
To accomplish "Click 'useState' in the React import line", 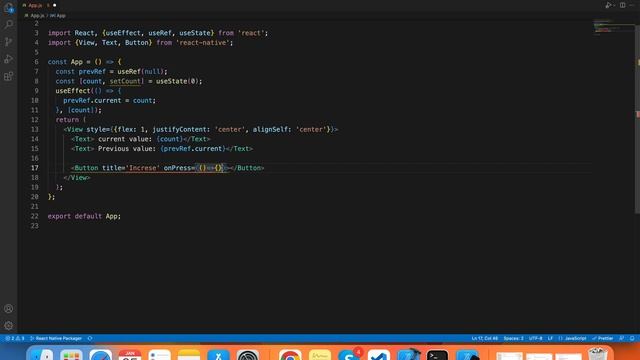I will click(x=195, y=33).
